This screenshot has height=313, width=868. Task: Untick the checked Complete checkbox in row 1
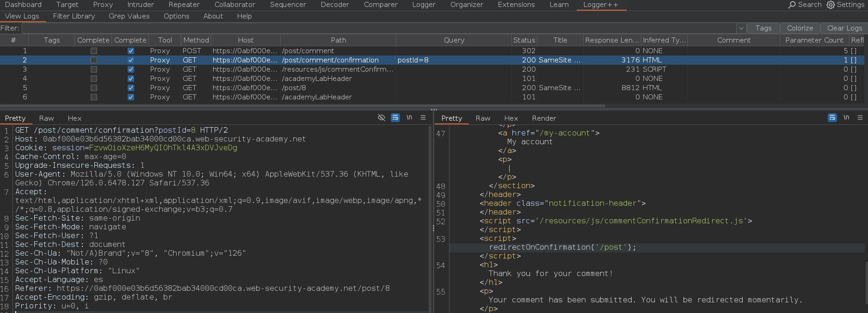[131, 51]
